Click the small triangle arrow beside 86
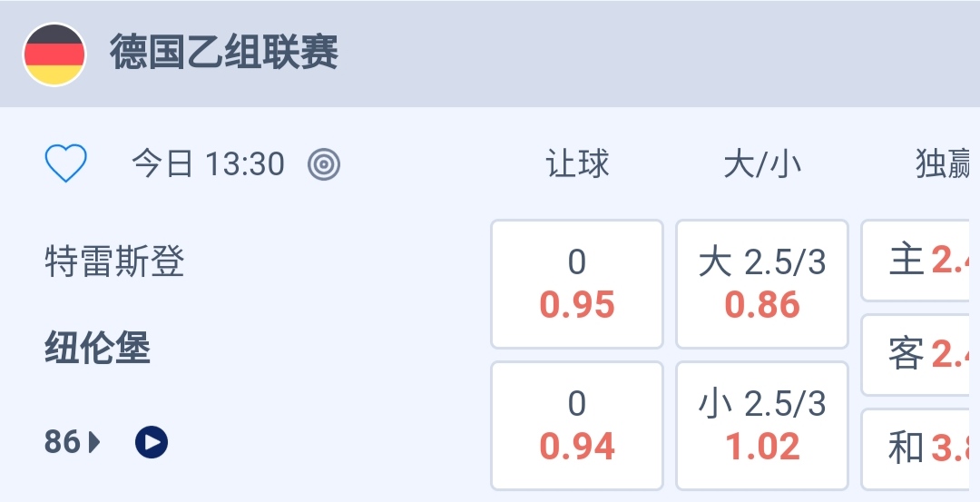 [95, 442]
